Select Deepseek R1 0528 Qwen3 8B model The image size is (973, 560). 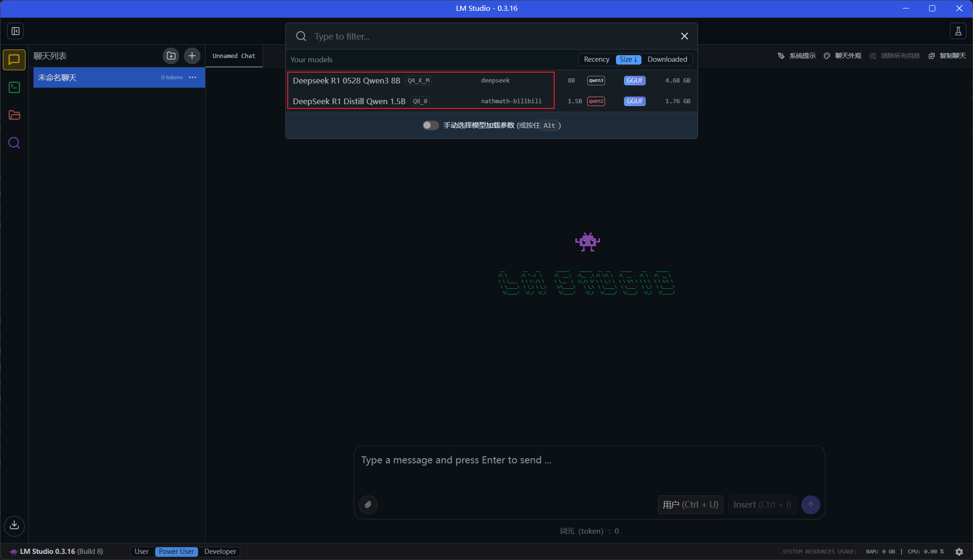click(x=491, y=81)
